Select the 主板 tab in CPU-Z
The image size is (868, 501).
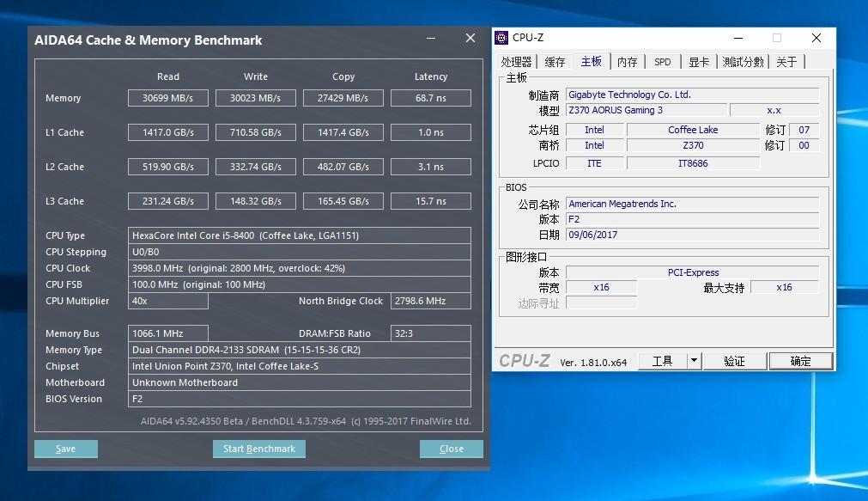592,61
